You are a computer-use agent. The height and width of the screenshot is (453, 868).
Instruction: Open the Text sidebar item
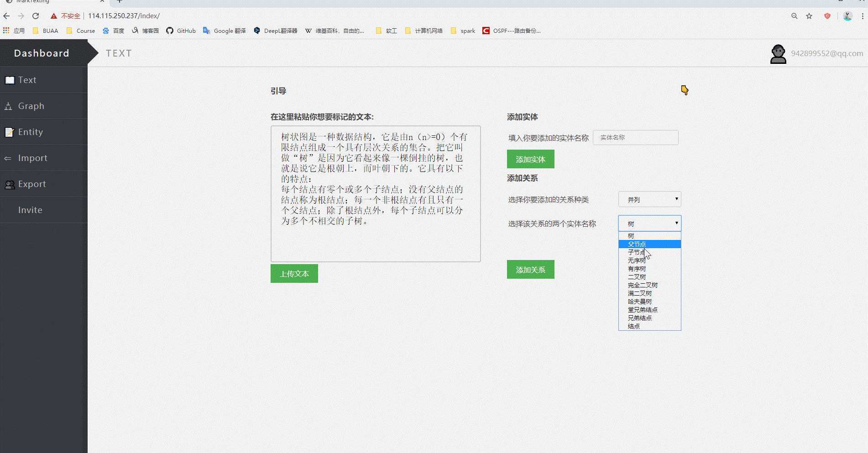pos(44,80)
